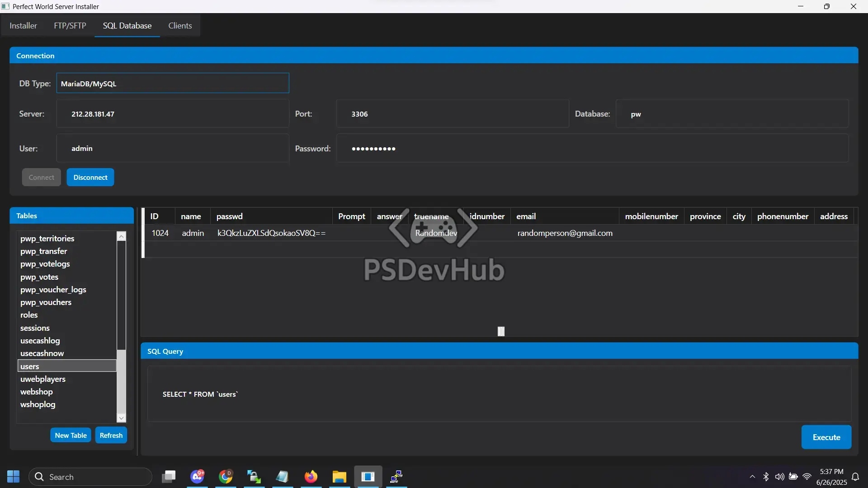Image resolution: width=868 pixels, height=488 pixels.
Task: Switch to the FTP/SFTP tab
Action: 70,26
